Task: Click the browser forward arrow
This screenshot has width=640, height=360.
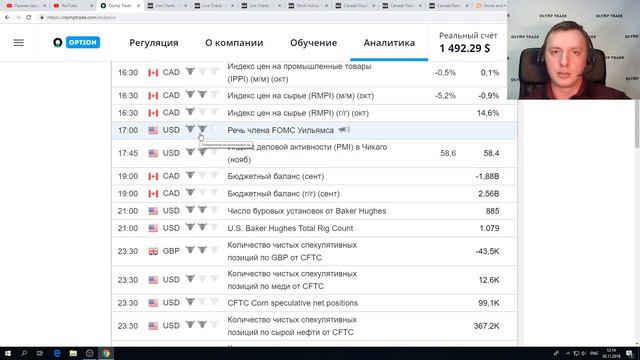Action: tap(18, 18)
